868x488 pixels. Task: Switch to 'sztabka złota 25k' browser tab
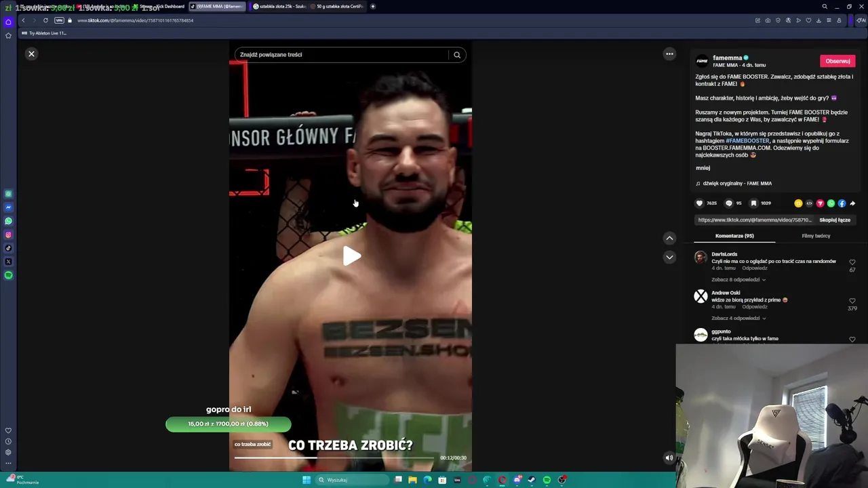point(279,7)
